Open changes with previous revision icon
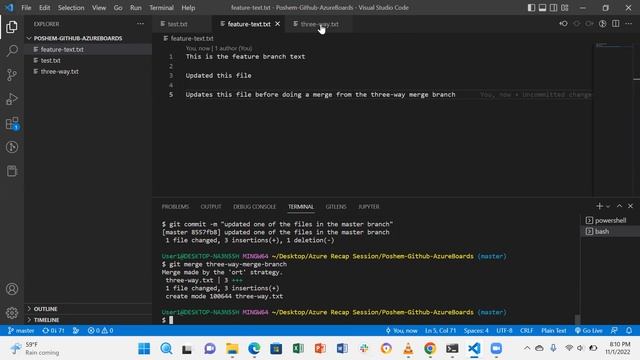This screenshot has width=640, height=360. [563, 24]
